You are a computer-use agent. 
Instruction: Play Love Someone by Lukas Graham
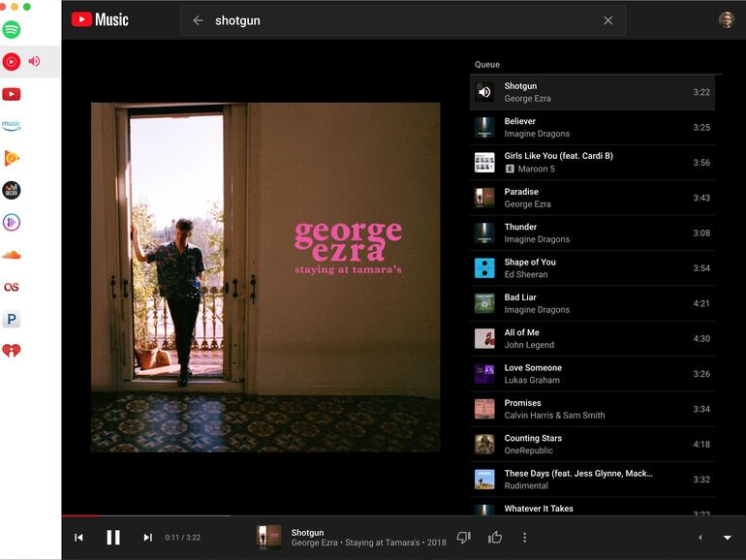tap(592, 374)
